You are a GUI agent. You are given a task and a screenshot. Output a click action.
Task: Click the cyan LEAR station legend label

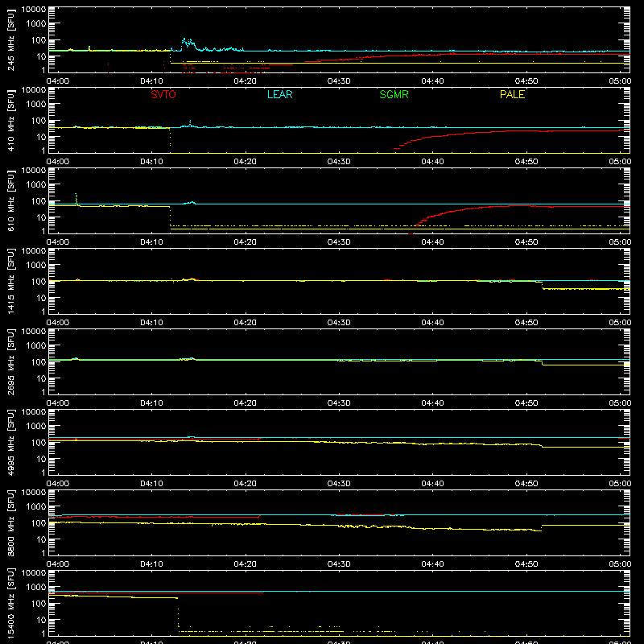tap(279, 94)
